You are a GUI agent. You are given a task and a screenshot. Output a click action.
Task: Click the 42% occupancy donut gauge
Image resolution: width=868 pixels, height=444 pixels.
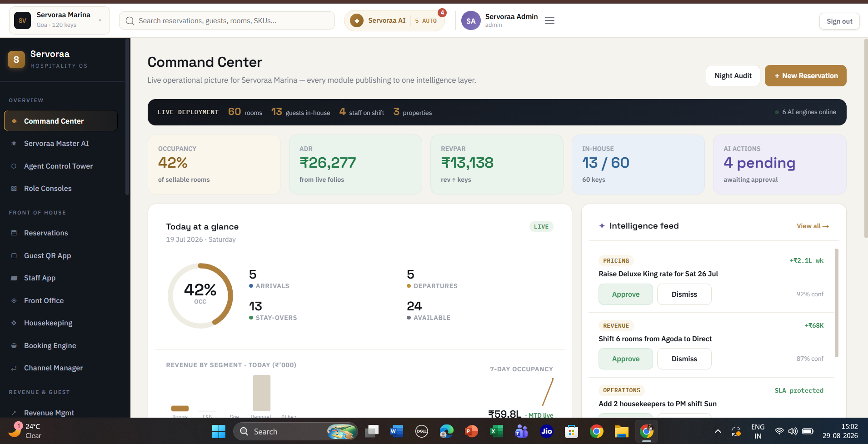click(x=200, y=295)
